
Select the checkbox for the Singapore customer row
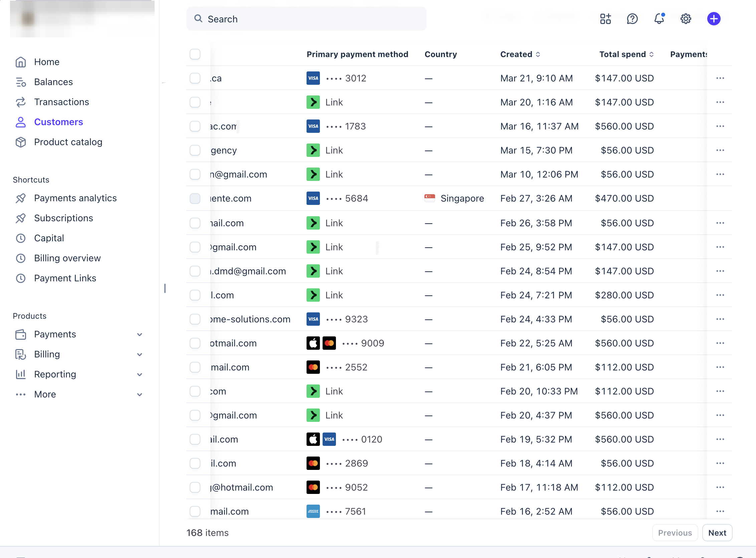tap(195, 199)
